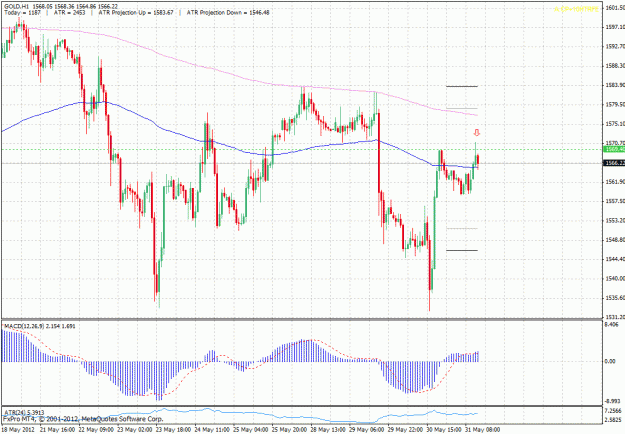
Task: Click the MACD scale value -8.993
Action: pyautogui.click(x=613, y=401)
